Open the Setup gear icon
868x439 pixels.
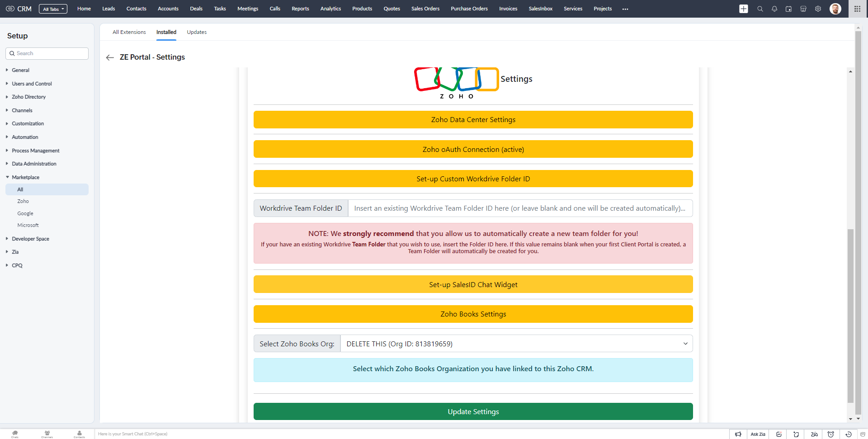[818, 9]
